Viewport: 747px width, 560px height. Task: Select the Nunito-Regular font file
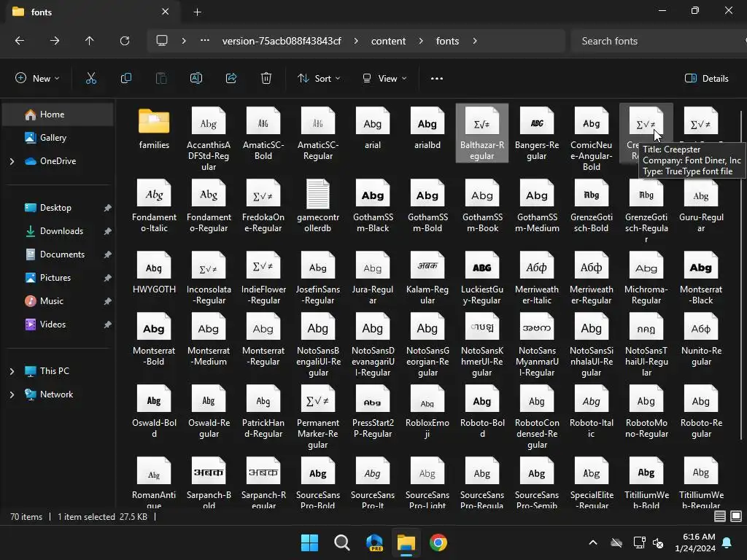[x=701, y=340]
